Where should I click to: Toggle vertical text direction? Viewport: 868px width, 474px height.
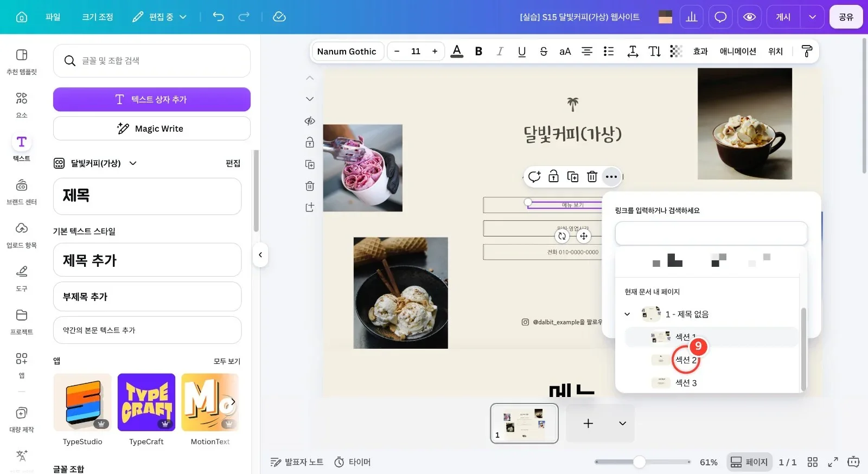tap(654, 52)
